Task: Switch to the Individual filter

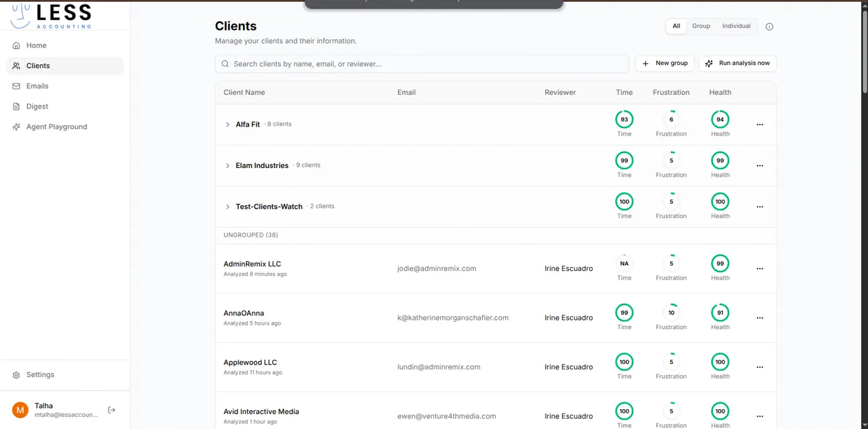Action: [x=736, y=26]
